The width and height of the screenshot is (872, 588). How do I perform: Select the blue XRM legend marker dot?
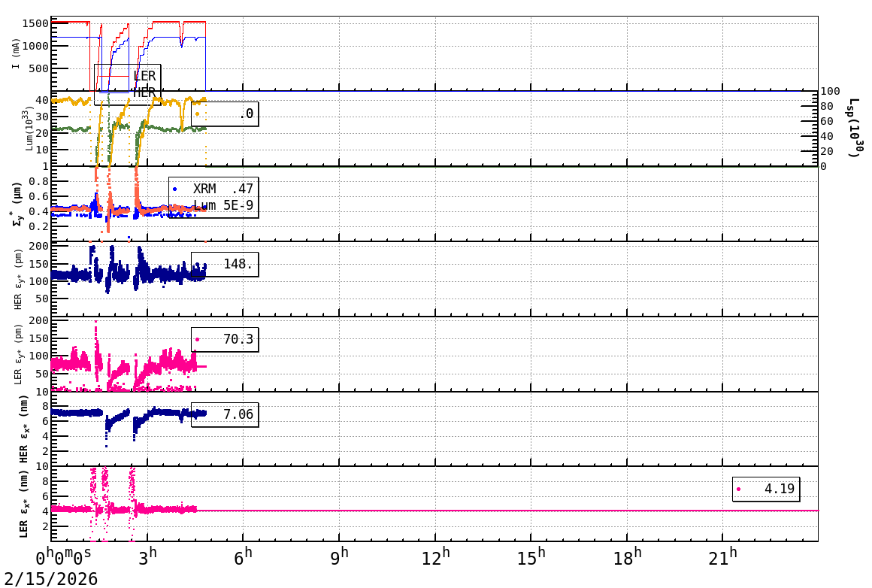tap(175, 189)
